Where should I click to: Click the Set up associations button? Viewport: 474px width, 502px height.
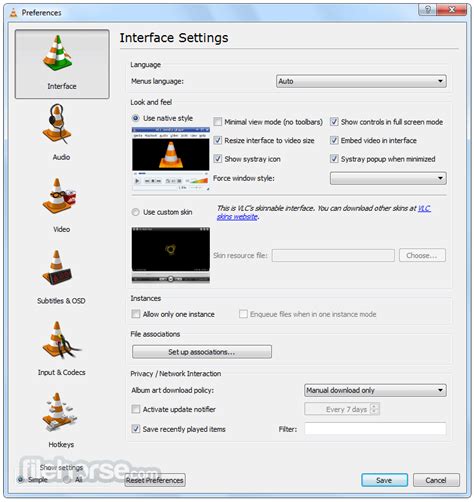(202, 352)
